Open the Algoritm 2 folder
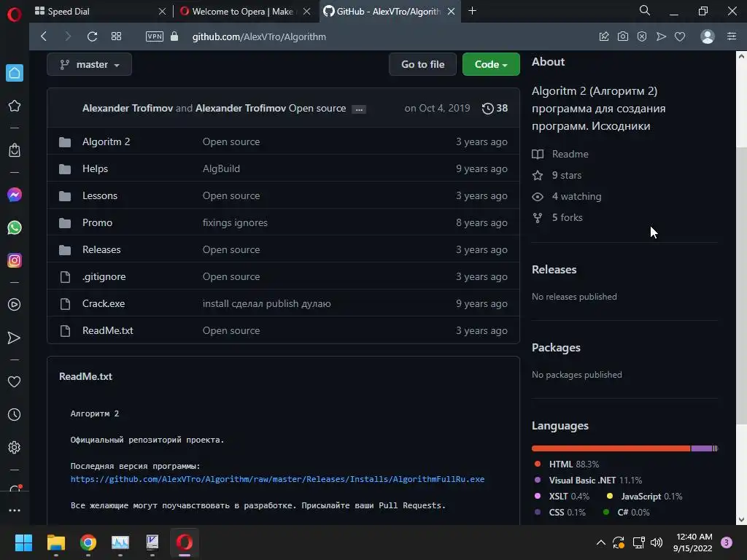Screen dimensions: 747x560 click(x=106, y=141)
